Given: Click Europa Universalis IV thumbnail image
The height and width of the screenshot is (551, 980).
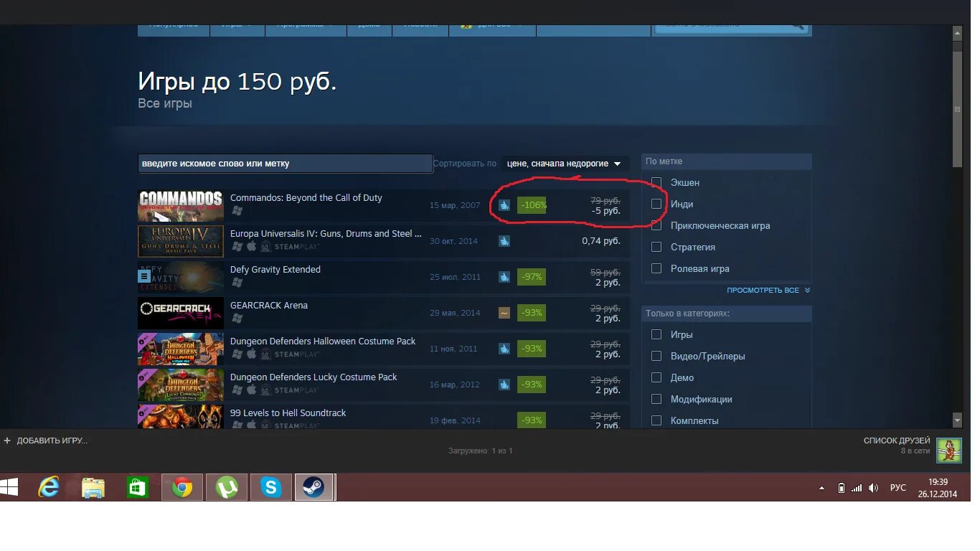Looking at the screenshot, I should (x=181, y=241).
